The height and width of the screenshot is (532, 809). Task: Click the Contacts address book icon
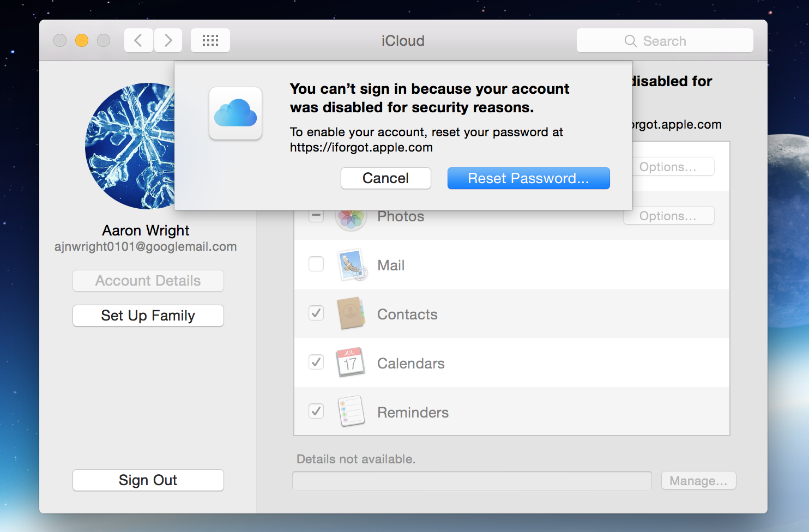coord(351,313)
